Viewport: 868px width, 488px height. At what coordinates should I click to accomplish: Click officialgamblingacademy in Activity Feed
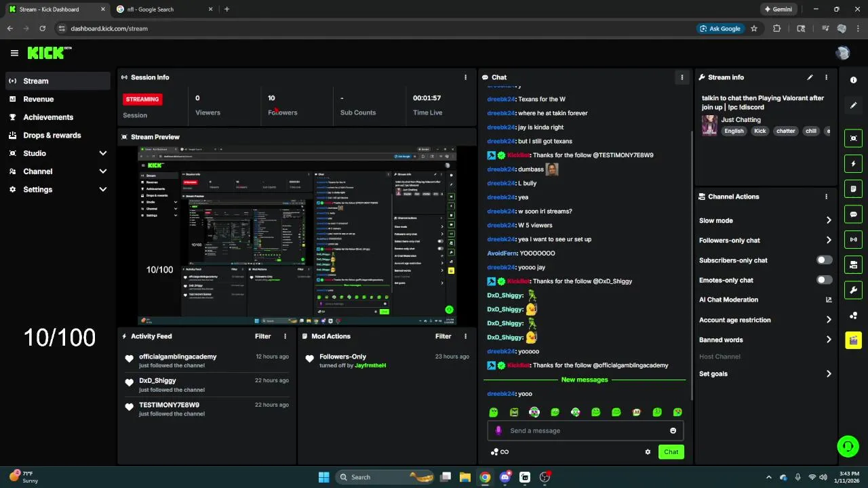coord(178,357)
